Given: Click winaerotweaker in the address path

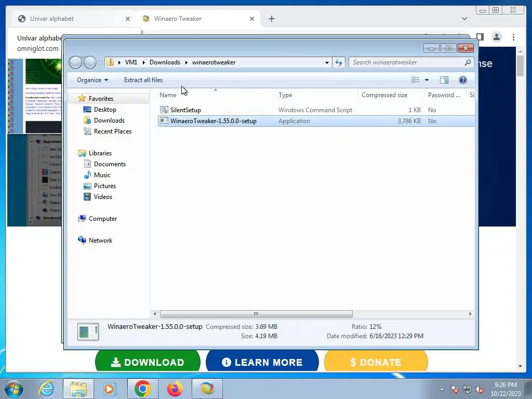Looking at the screenshot, I should pos(214,62).
